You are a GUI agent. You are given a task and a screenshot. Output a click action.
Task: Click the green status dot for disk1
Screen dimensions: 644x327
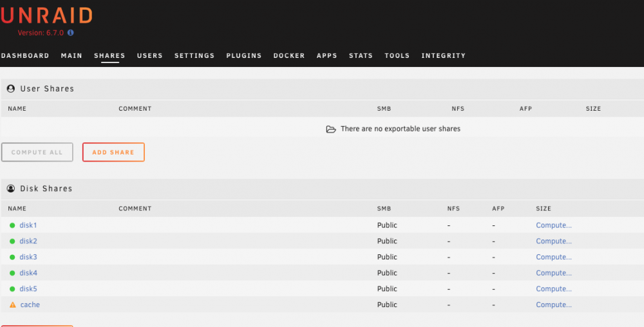12,225
